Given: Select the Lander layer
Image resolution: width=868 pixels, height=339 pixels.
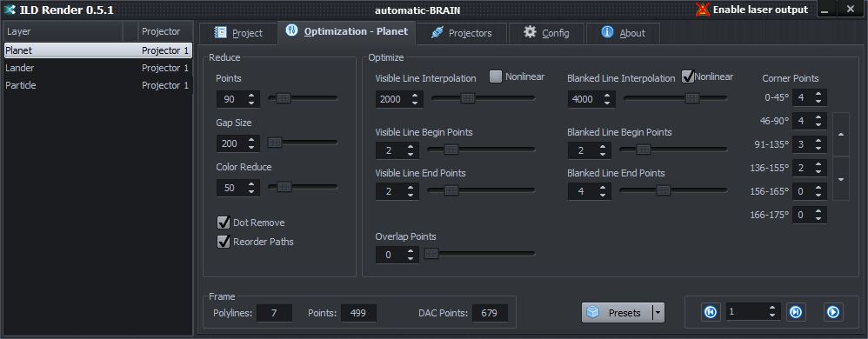Looking at the screenshot, I should 98,68.
